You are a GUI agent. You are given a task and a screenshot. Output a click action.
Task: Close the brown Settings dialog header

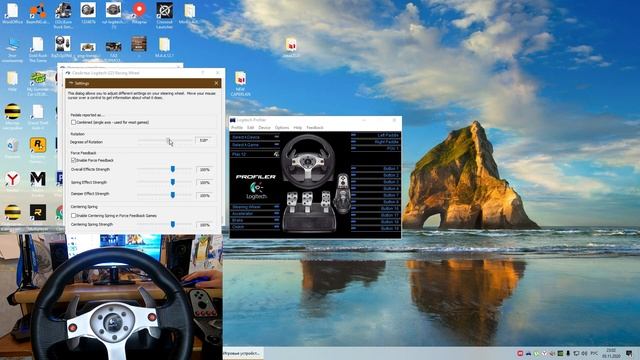pos(216,83)
